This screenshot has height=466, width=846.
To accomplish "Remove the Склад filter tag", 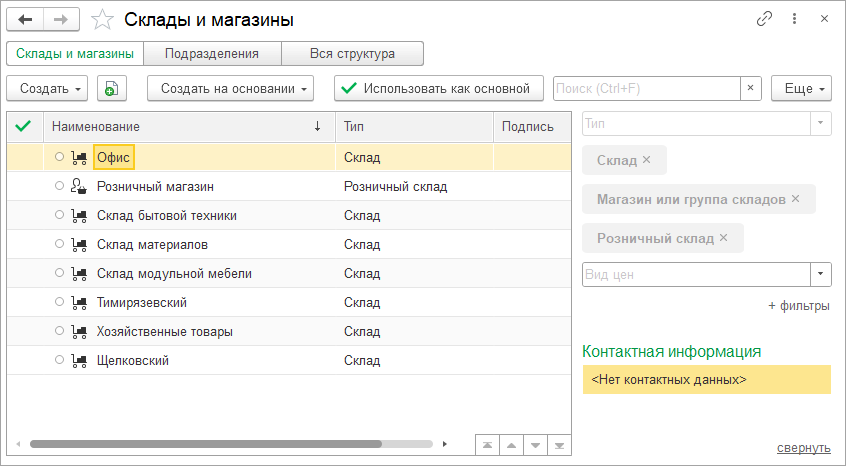I will (x=646, y=160).
